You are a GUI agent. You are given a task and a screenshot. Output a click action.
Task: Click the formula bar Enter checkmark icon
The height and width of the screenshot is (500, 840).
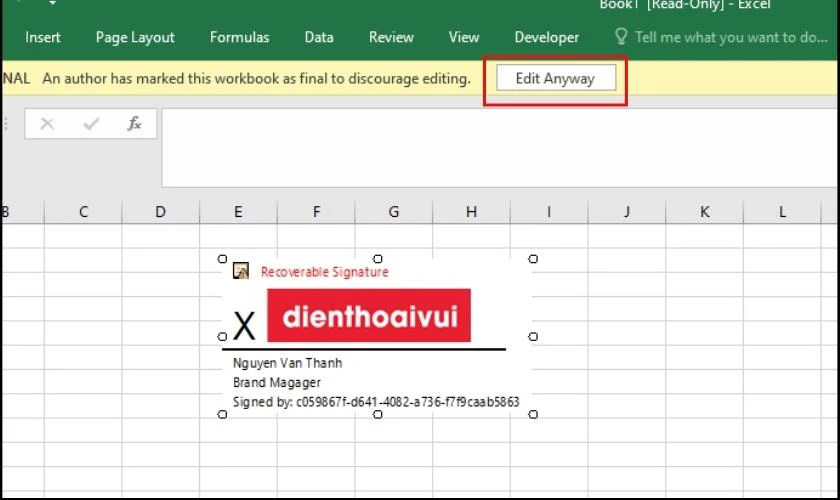(x=91, y=124)
